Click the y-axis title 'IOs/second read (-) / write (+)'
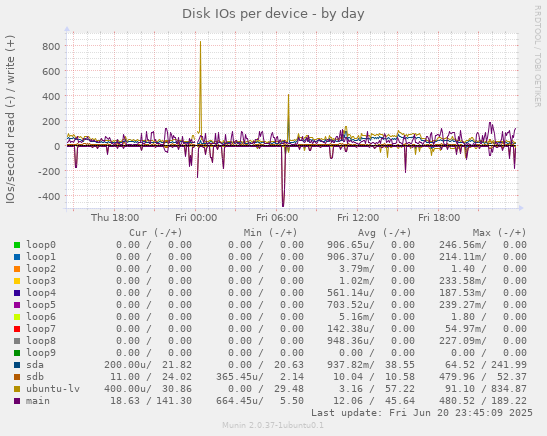 [10, 119]
